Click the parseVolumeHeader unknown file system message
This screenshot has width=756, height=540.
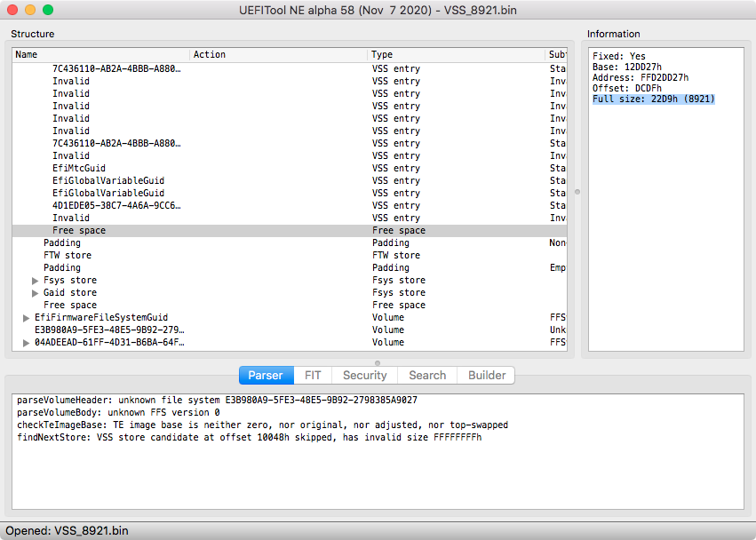tap(217, 401)
